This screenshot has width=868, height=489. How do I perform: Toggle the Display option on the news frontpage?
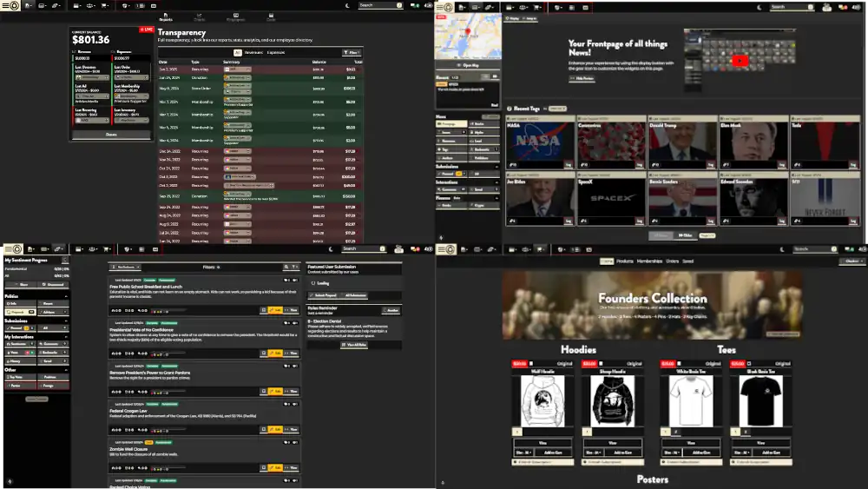512,17
